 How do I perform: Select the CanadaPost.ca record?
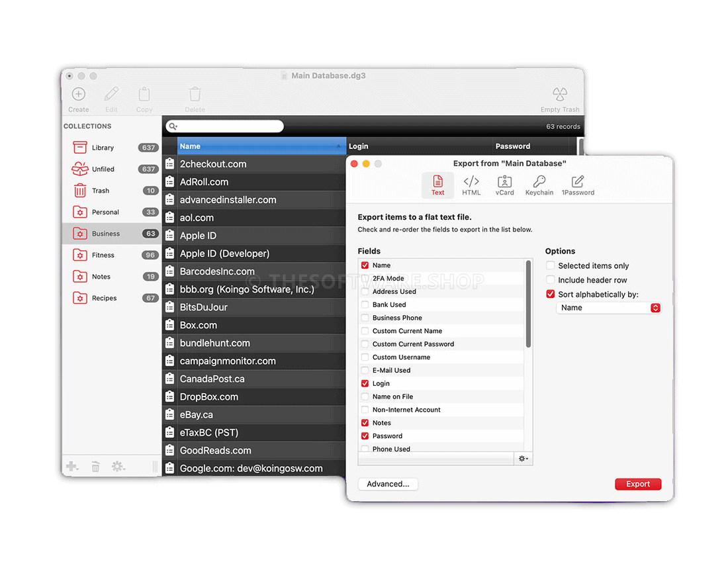click(x=254, y=379)
